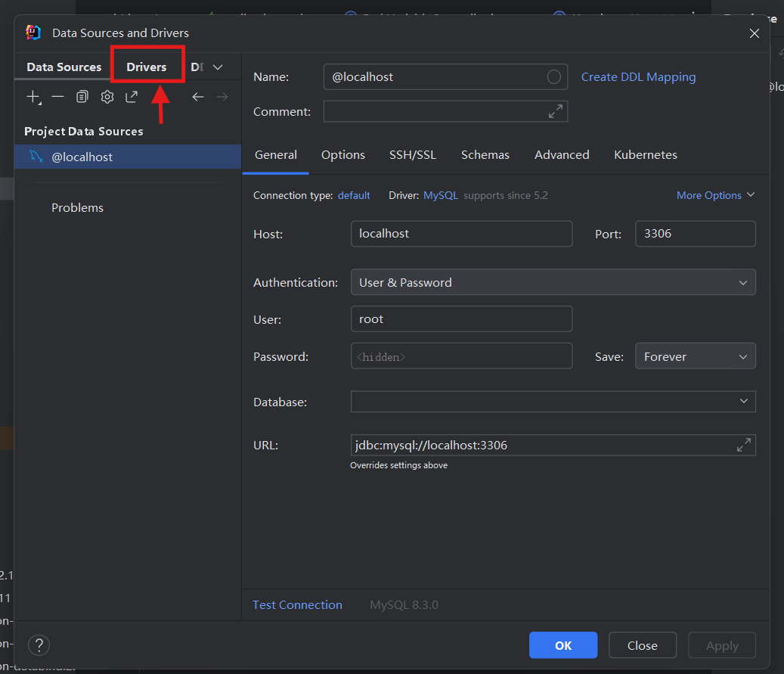Go back with the left arrow
The image size is (784, 674).
(x=198, y=97)
